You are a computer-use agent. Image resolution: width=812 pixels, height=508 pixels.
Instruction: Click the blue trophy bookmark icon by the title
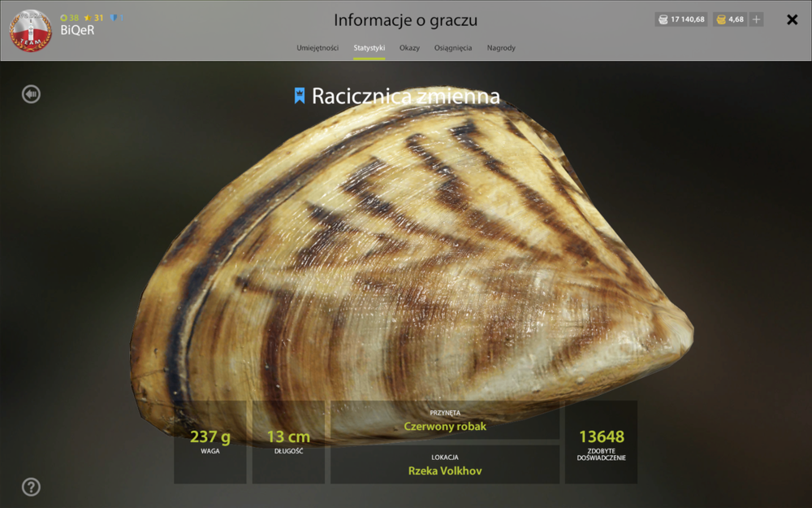point(300,96)
